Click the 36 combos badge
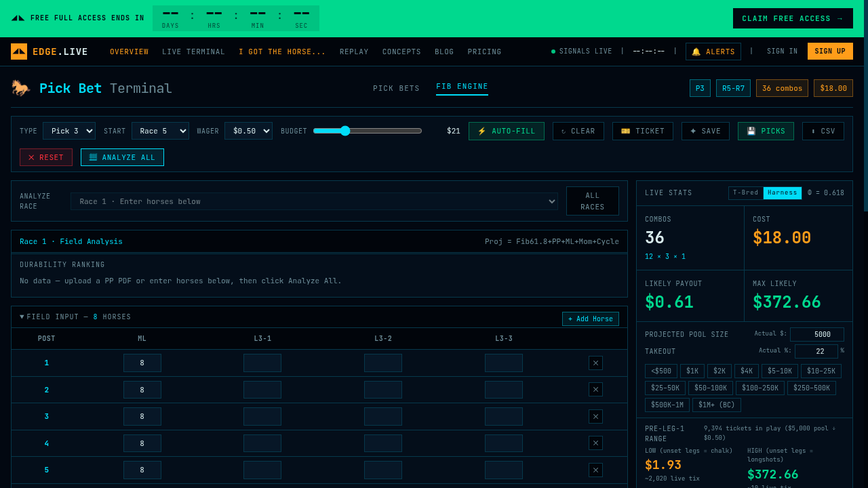 pyautogui.click(x=782, y=88)
